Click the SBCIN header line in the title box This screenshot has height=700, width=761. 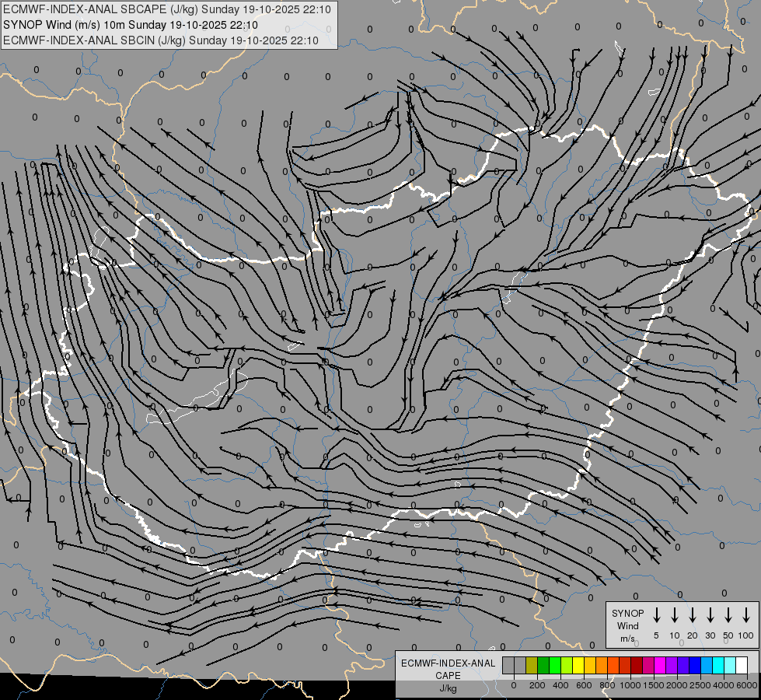(161, 40)
